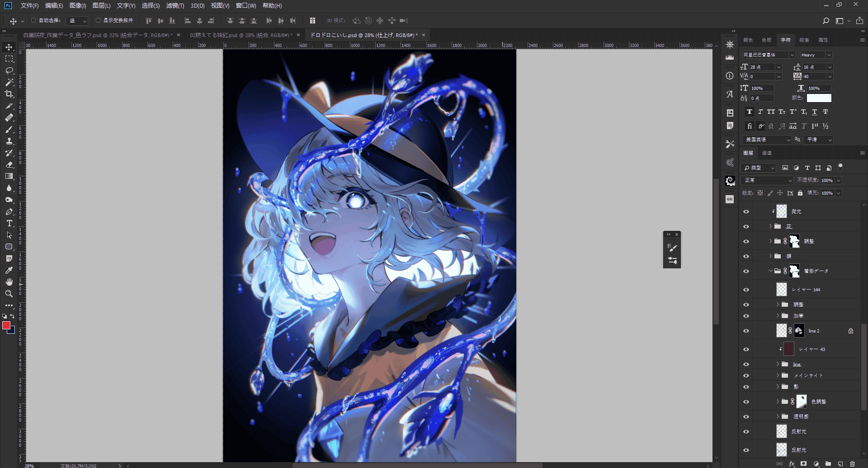
Task: Select the Hand tool
Action: click(x=9, y=282)
